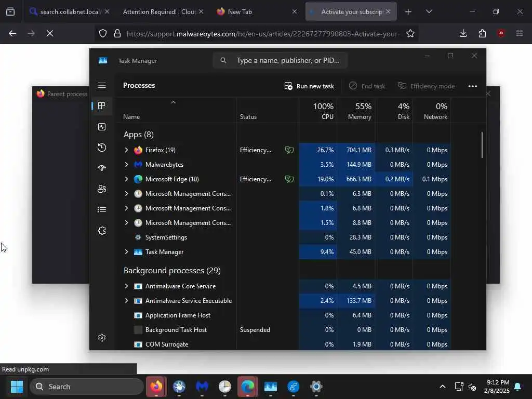Open Microsoft Edge from the taskbar
Screen dimensions: 532x399
(248, 387)
